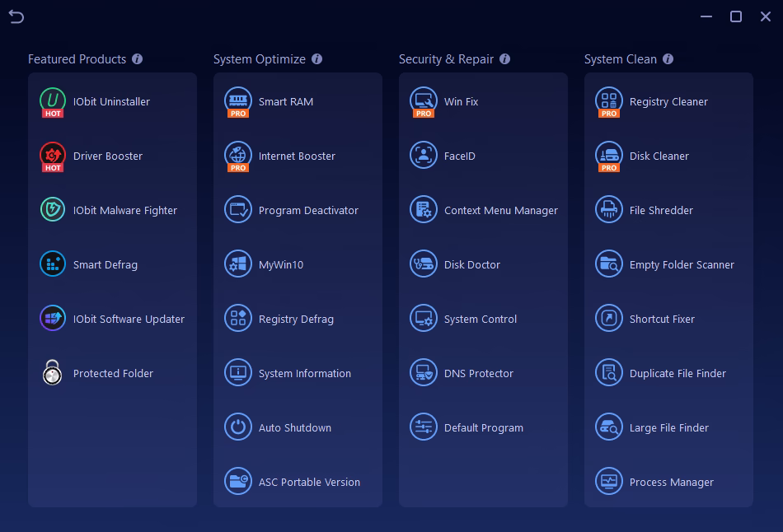The image size is (783, 532).
Task: Show info for Security & Repair
Action: click(x=505, y=59)
